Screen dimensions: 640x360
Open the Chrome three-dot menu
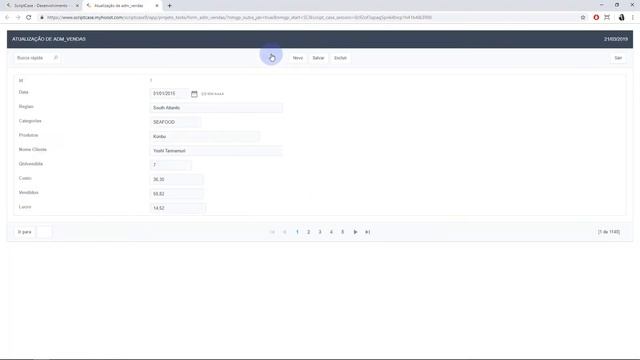tap(633, 18)
